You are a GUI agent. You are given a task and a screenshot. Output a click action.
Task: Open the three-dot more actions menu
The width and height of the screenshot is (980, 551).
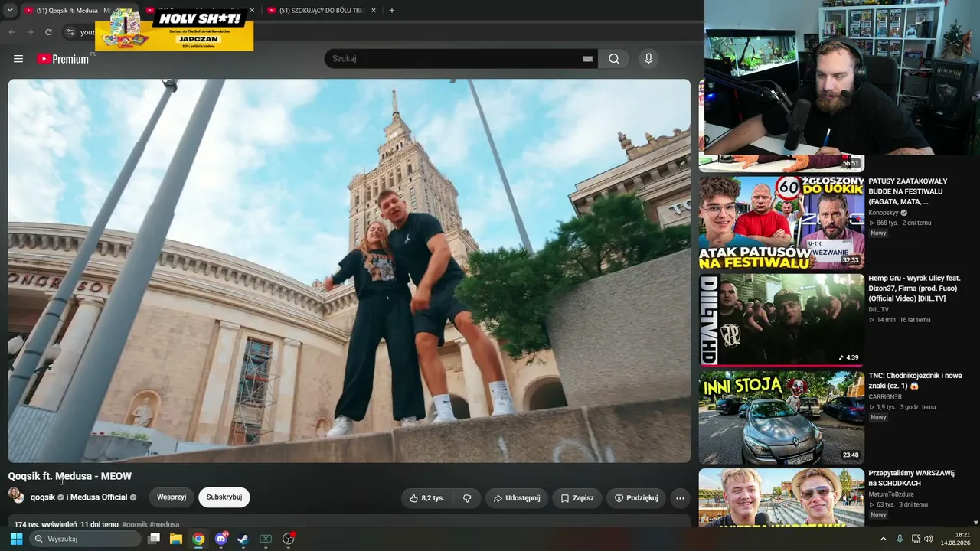click(x=680, y=497)
